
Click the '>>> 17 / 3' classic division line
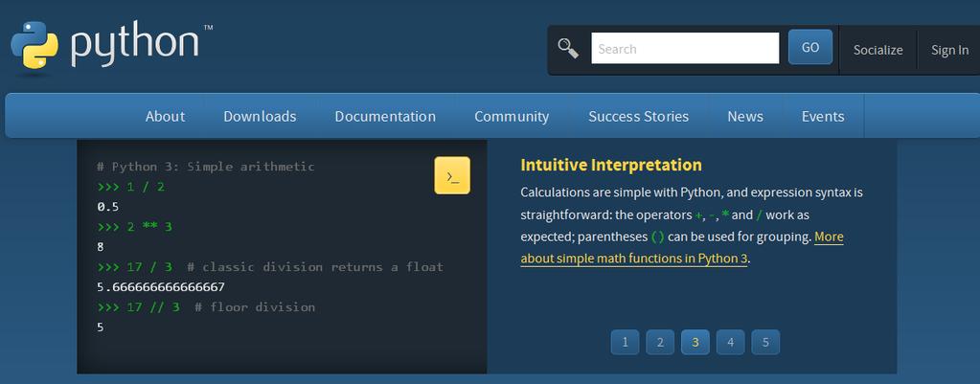[x=270, y=267]
